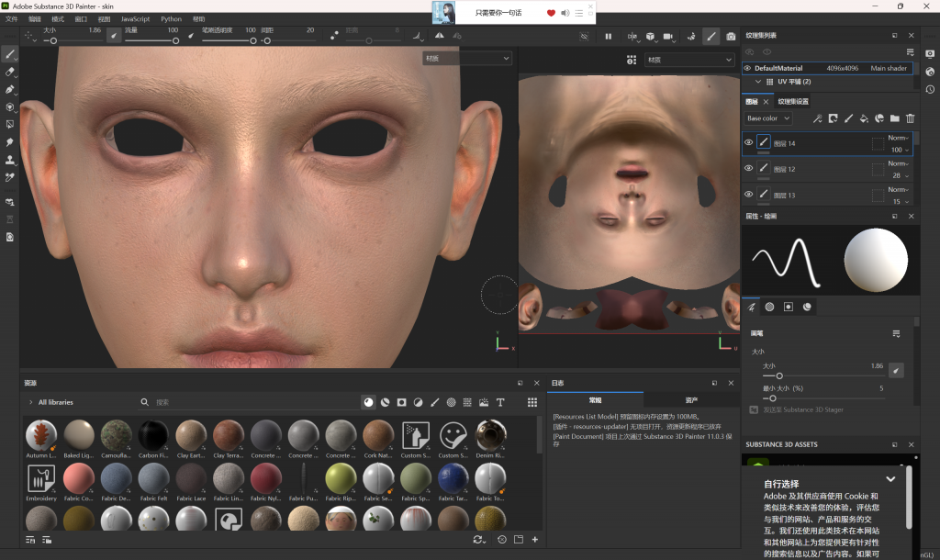
Task: Switch to the 资产 tab in log panel
Action: 691,400
